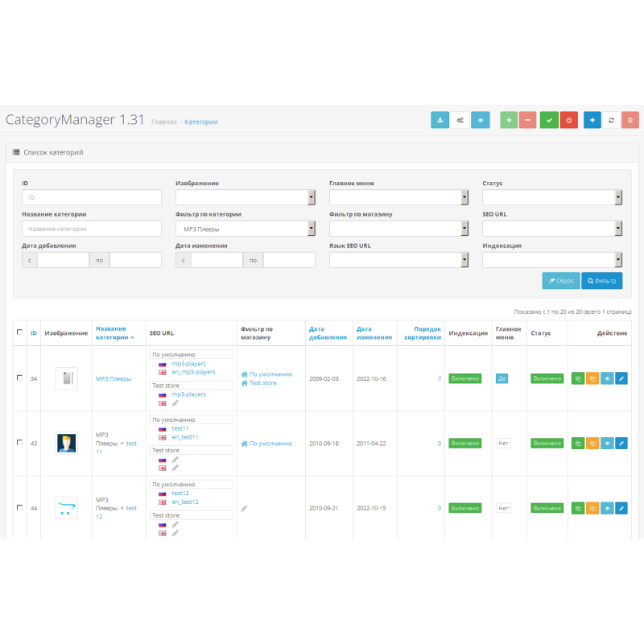Check the select-all checkbox in table header
This screenshot has width=644, height=644.
[x=19, y=332]
